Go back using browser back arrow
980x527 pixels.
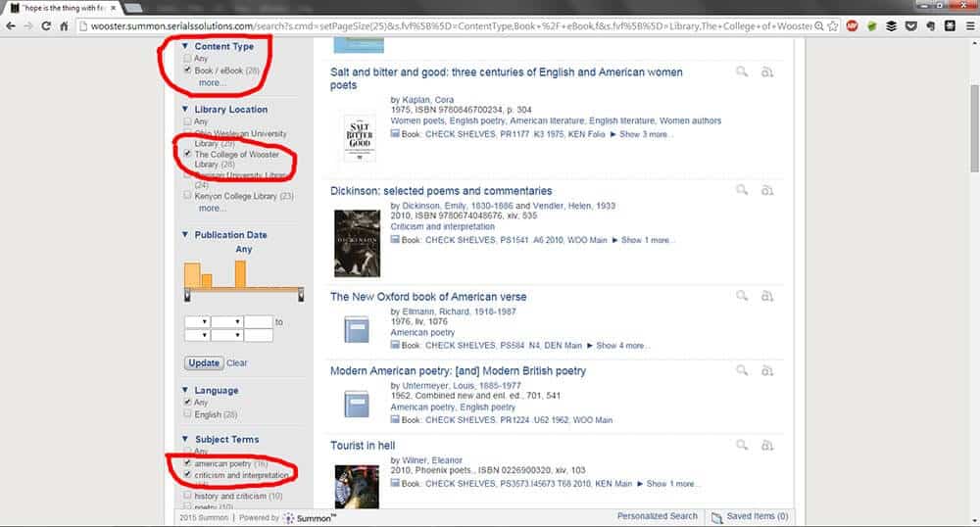pyautogui.click(x=11, y=26)
